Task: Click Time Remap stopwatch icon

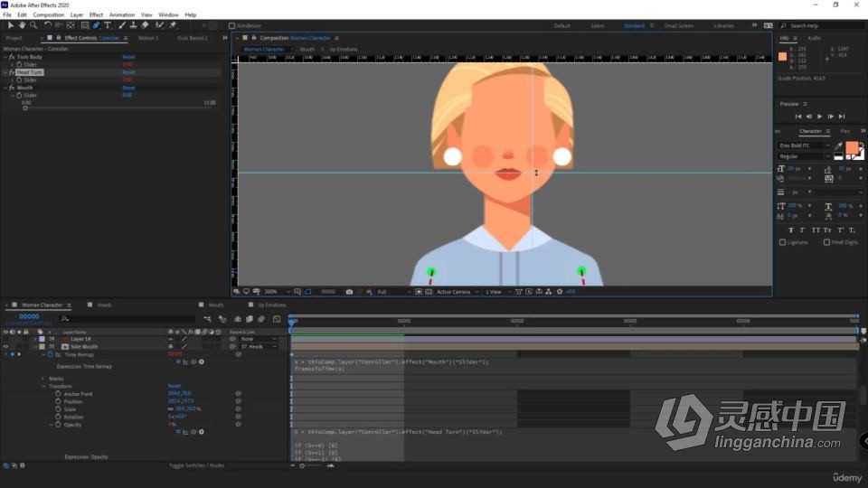Action: click(51, 354)
